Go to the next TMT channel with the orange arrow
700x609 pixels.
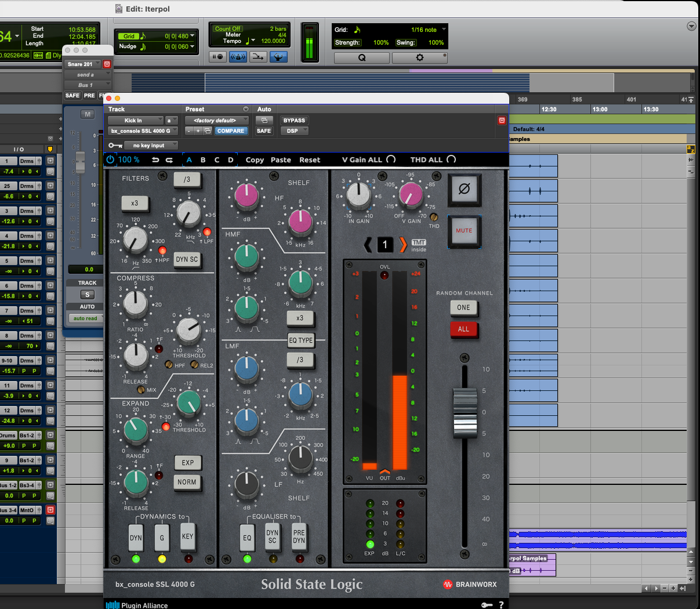click(402, 245)
